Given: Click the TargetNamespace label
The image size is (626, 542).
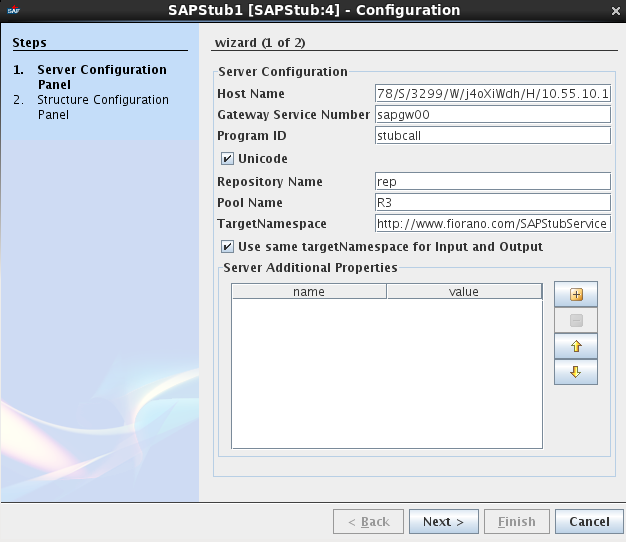Looking at the screenshot, I should (272, 224).
